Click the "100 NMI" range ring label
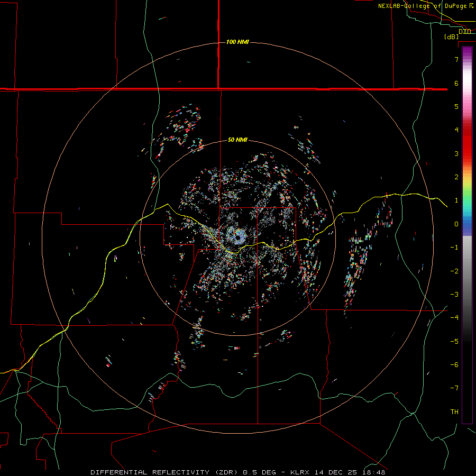The height and width of the screenshot is (476, 476). tap(237, 42)
